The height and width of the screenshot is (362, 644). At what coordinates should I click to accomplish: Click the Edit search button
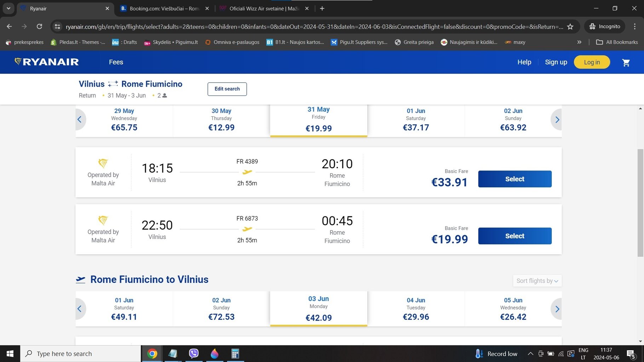point(227,89)
